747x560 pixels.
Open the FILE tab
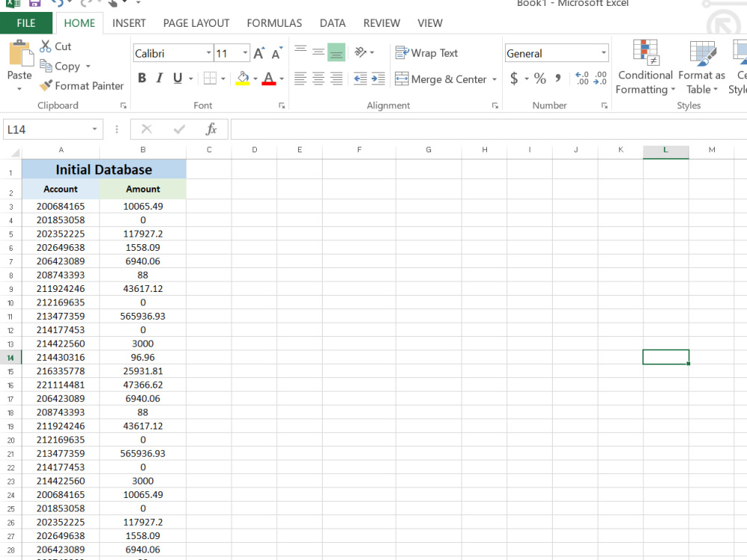pyautogui.click(x=25, y=23)
